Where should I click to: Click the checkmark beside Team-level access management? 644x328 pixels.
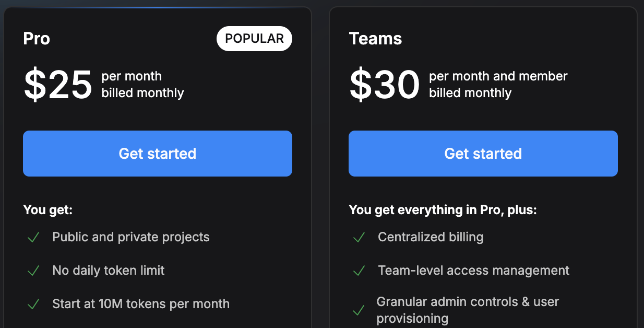tap(359, 271)
